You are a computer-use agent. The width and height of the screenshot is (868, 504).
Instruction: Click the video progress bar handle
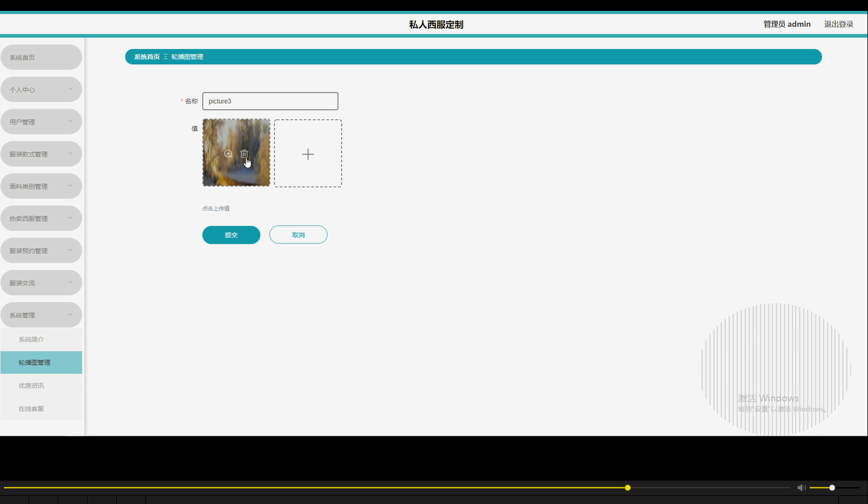click(x=628, y=487)
